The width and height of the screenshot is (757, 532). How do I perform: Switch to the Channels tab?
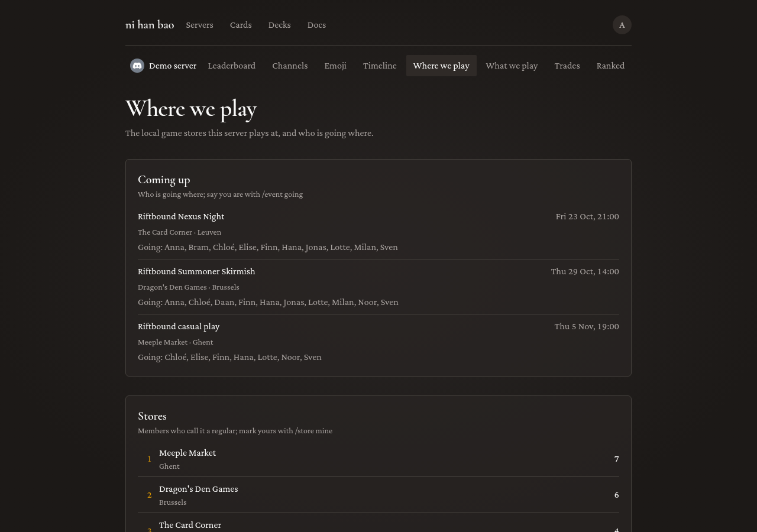[x=290, y=66]
